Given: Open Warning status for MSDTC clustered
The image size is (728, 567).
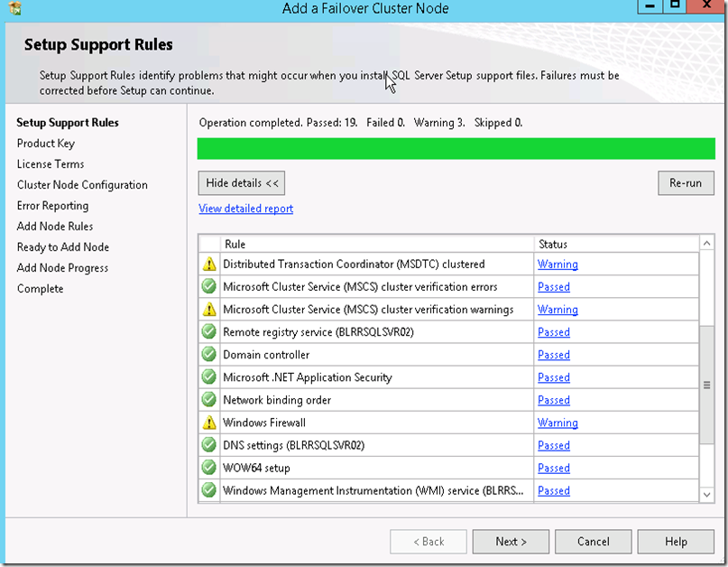Looking at the screenshot, I should (x=558, y=265).
